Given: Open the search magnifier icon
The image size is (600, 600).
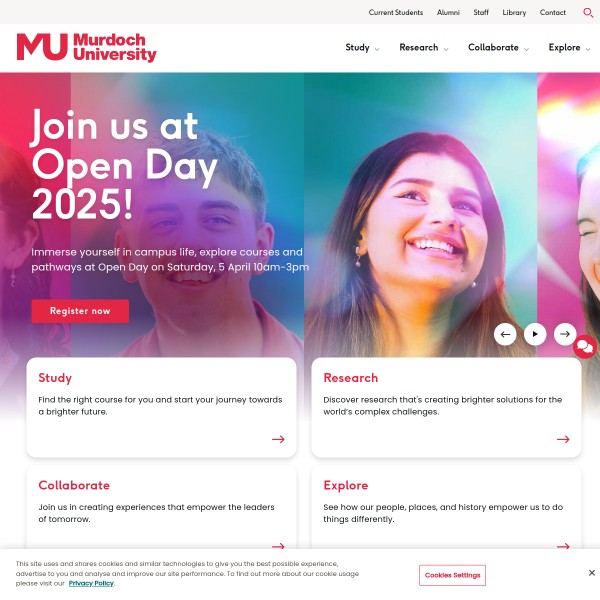Looking at the screenshot, I should pos(588,13).
